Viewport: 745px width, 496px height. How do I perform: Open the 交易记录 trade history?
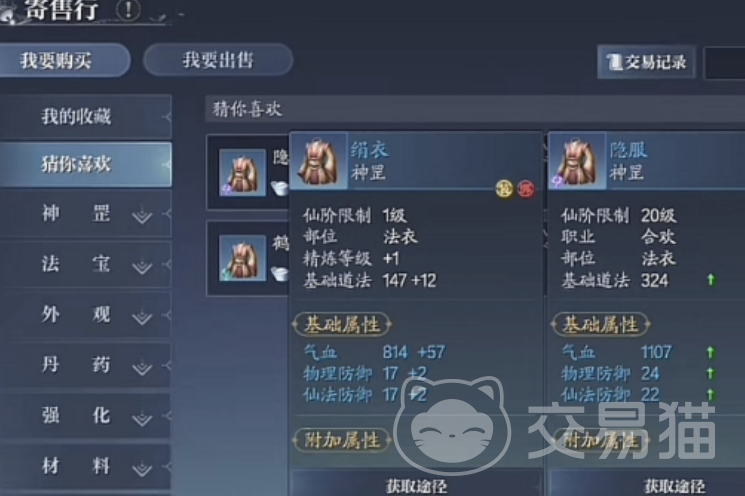coord(646,62)
